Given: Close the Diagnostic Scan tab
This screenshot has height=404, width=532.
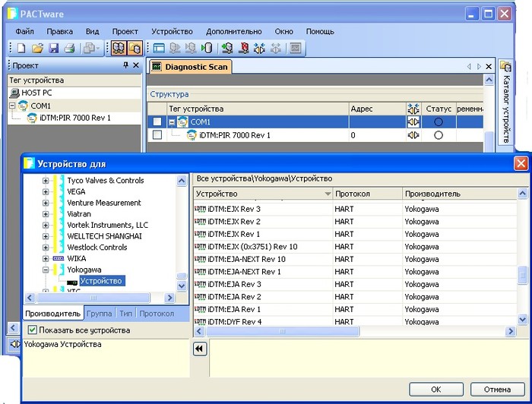Looking at the screenshot, I should click(489, 66).
